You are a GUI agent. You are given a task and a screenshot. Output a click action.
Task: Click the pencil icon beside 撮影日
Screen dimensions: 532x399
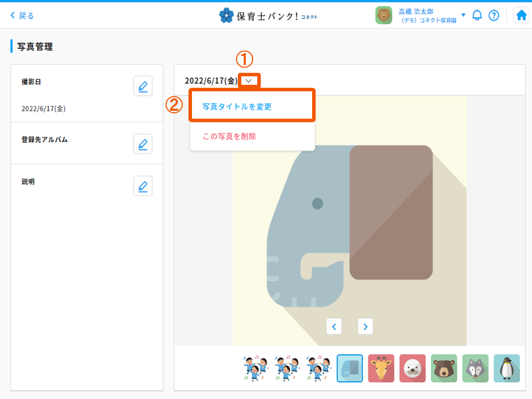pos(143,86)
